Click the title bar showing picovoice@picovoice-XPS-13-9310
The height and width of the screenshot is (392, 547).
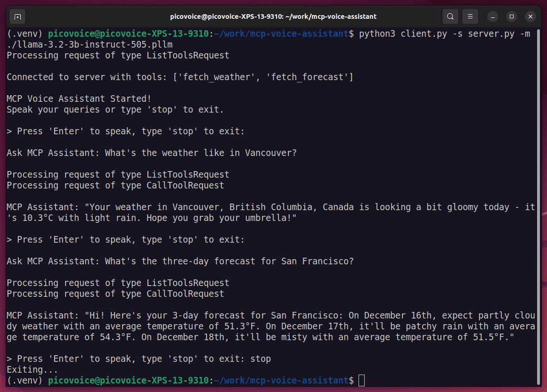273,16
